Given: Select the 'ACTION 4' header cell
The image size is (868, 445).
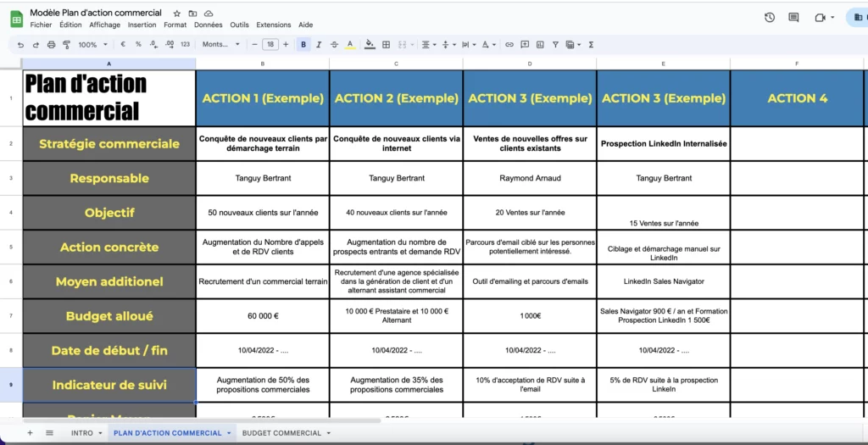Looking at the screenshot, I should pos(797,98).
